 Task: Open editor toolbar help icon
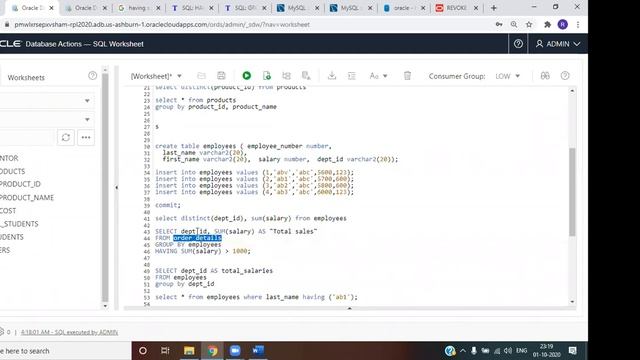click(x=565, y=76)
